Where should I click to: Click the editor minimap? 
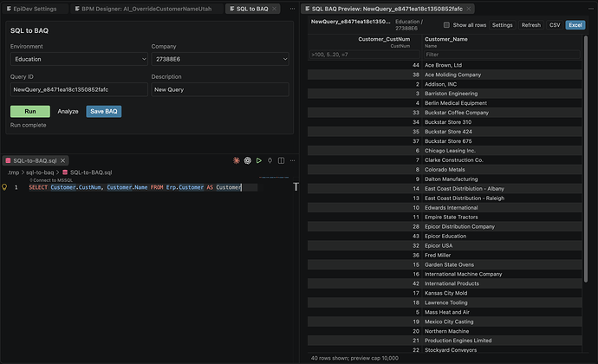(x=274, y=178)
